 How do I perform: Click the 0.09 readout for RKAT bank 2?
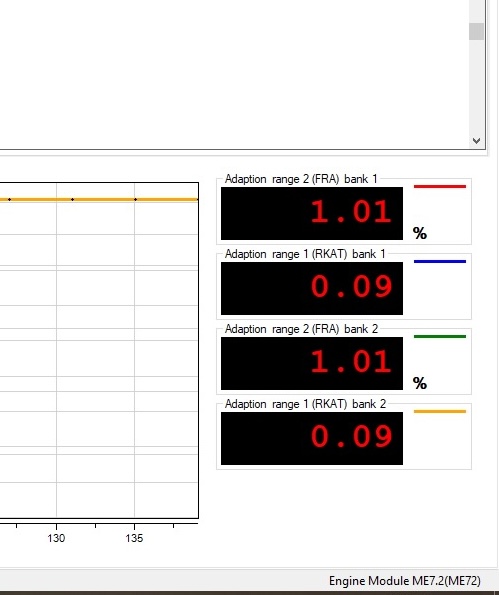pos(312,438)
